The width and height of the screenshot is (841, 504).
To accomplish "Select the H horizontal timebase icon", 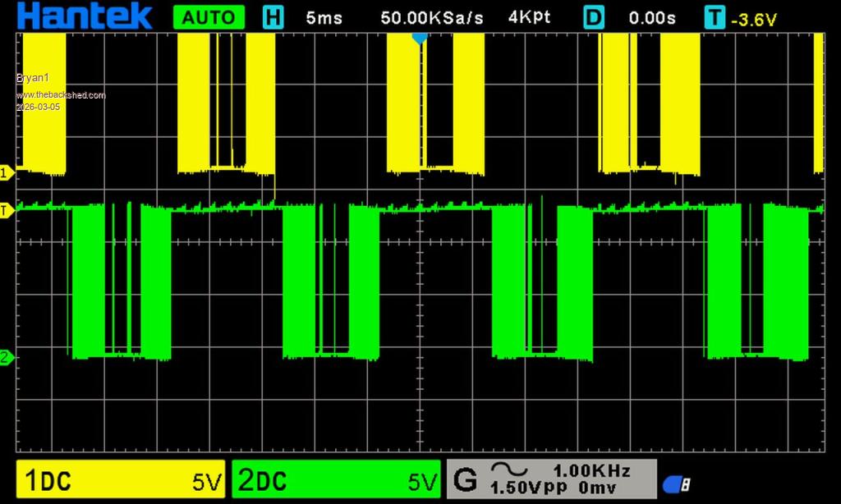I will [x=273, y=17].
